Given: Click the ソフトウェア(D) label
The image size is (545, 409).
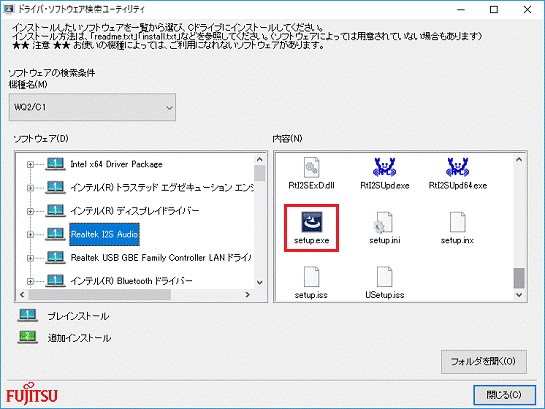Looking at the screenshot, I should point(41,139).
